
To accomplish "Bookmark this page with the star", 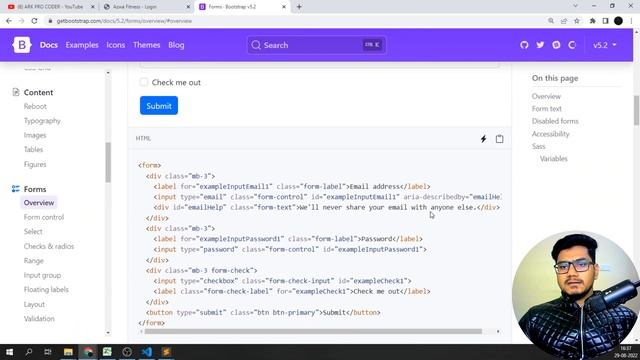I will point(577,21).
